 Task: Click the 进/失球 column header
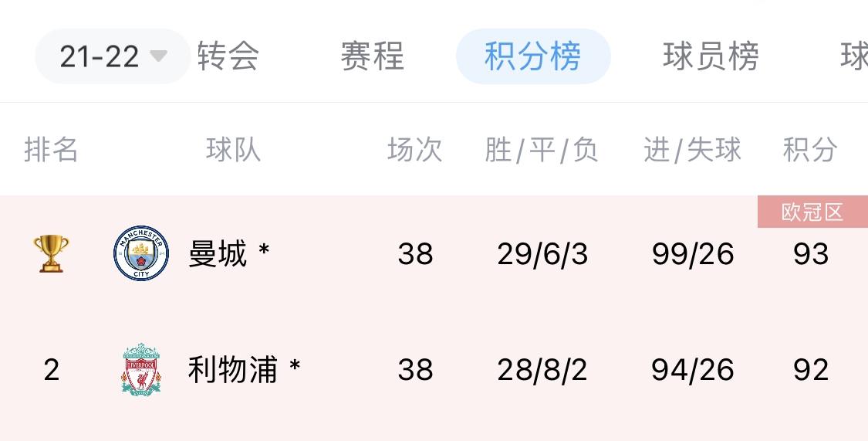tap(693, 149)
